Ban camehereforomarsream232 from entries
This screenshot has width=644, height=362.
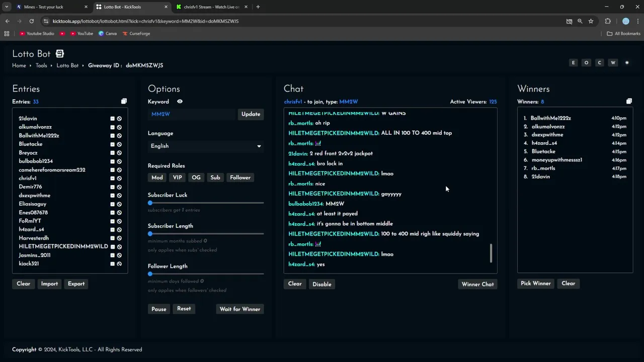[119, 170]
